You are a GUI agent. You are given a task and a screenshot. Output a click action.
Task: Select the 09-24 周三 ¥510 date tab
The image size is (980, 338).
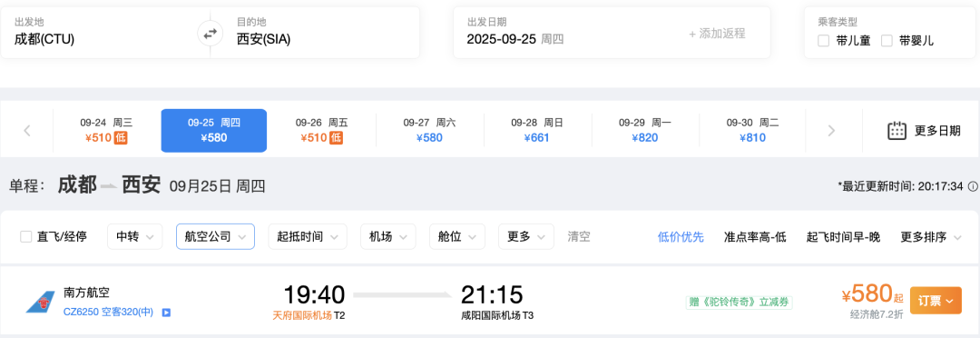click(x=106, y=130)
